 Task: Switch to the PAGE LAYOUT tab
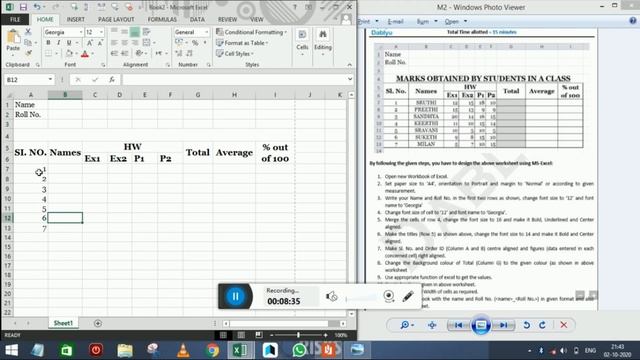(x=116, y=19)
